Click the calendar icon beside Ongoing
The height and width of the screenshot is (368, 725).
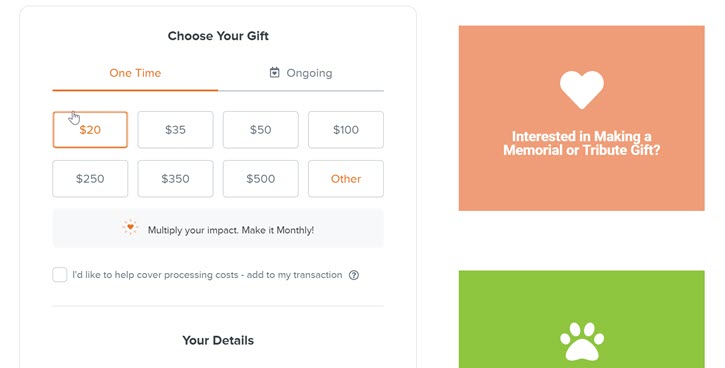click(275, 73)
